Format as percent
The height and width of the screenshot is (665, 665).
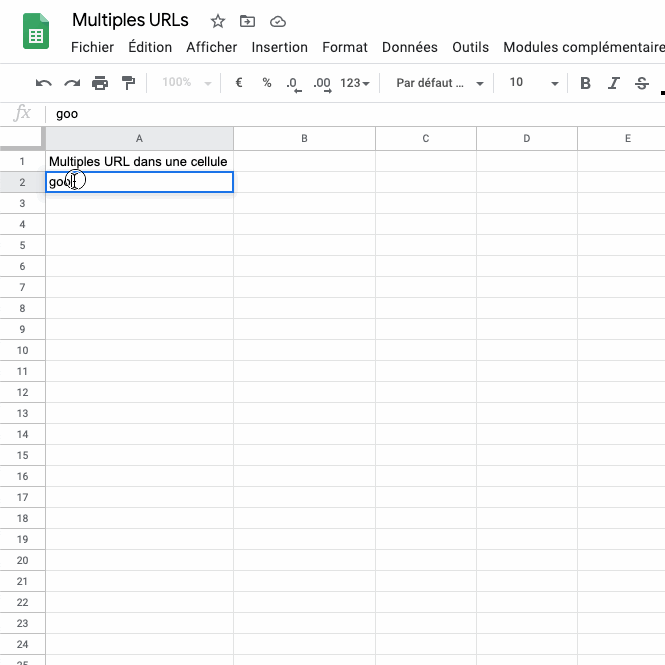click(266, 82)
